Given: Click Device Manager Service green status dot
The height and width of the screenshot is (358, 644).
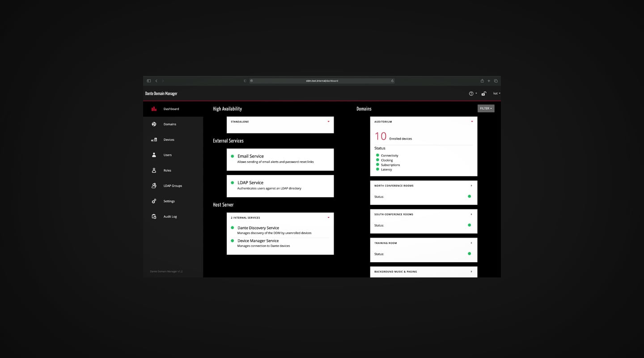Looking at the screenshot, I should pyautogui.click(x=233, y=241).
